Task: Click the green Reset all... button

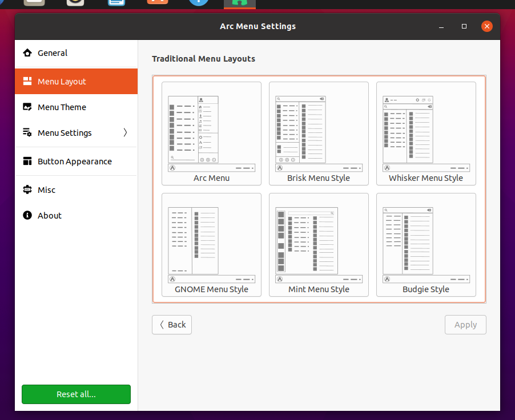Action: click(x=76, y=394)
